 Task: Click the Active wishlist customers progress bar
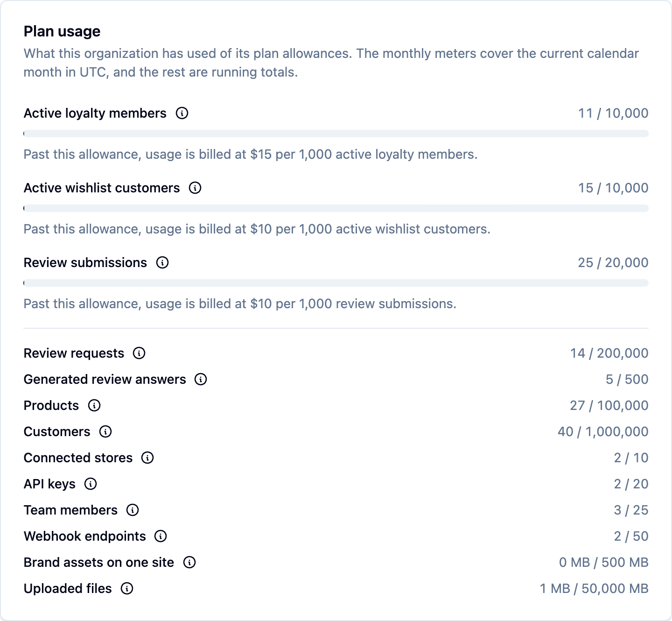(336, 208)
